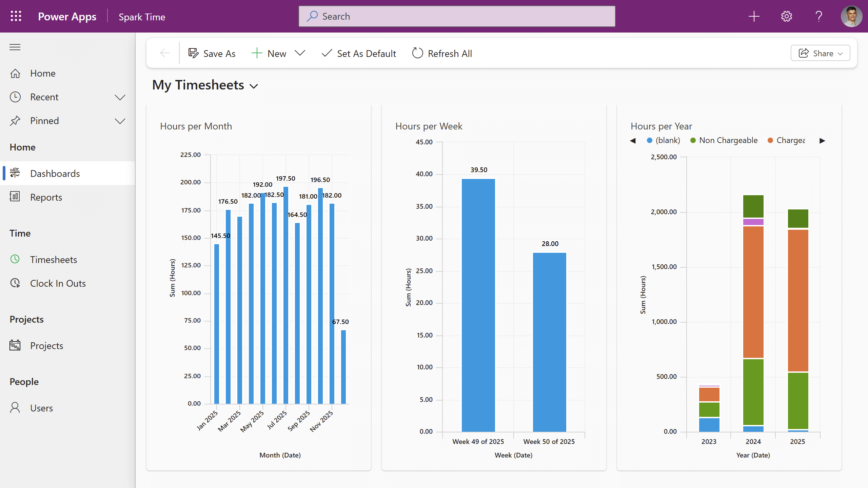This screenshot has width=868, height=488.
Task: Click the Search input field
Action: 457,16
